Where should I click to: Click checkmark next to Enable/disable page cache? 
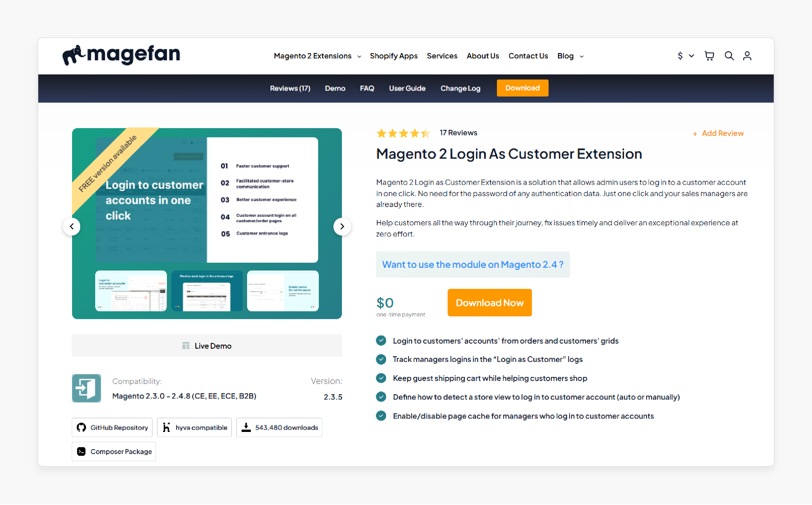click(381, 416)
